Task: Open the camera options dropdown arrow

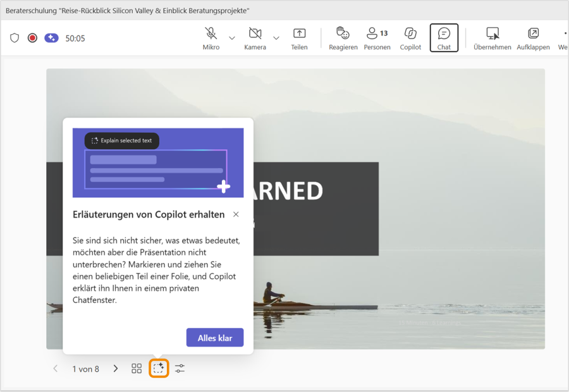Action: coord(276,38)
